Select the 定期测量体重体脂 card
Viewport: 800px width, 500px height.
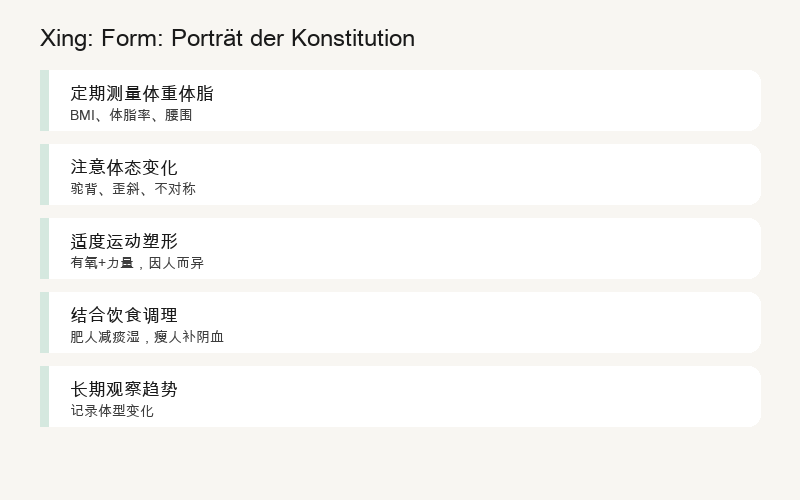[401, 101]
